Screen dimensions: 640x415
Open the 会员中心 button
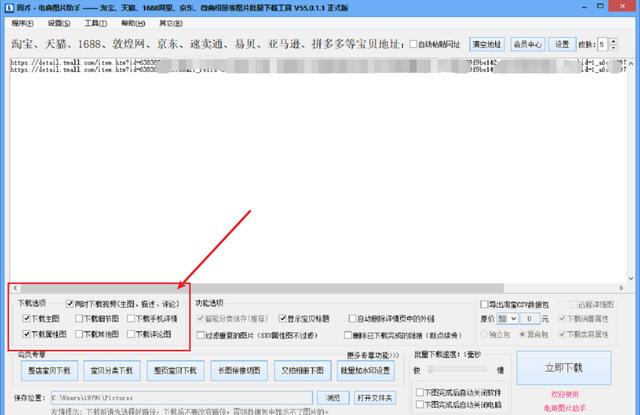527,44
